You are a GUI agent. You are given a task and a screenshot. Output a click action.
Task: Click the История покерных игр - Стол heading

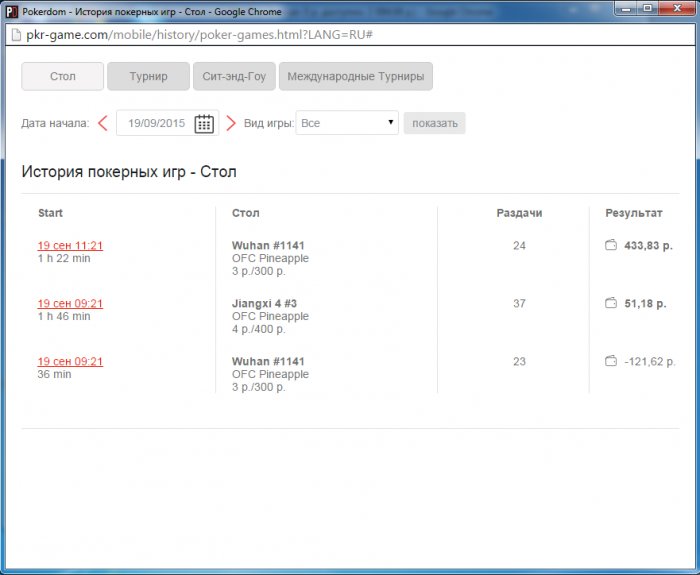click(x=129, y=172)
